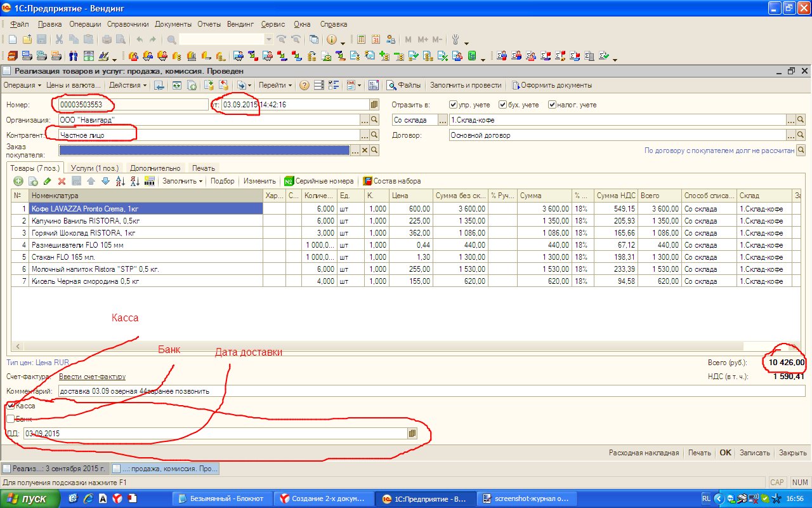812x508 pixels.
Task: Click the magnifier icon beside the Организация field
Action: tap(374, 119)
